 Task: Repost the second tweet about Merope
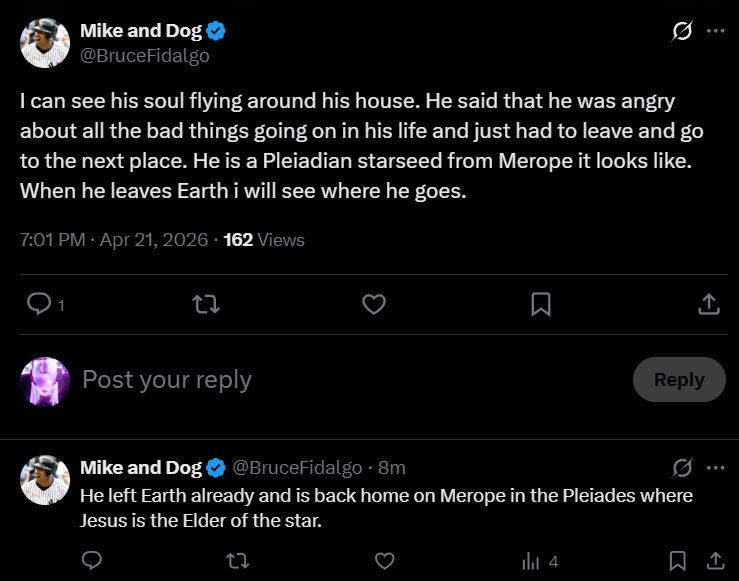[x=237, y=561]
